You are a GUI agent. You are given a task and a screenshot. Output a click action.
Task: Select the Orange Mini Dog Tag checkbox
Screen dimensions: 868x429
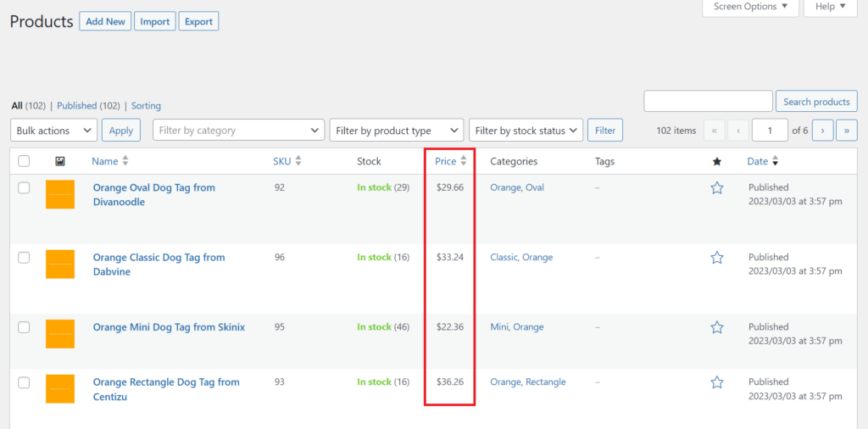pos(24,328)
